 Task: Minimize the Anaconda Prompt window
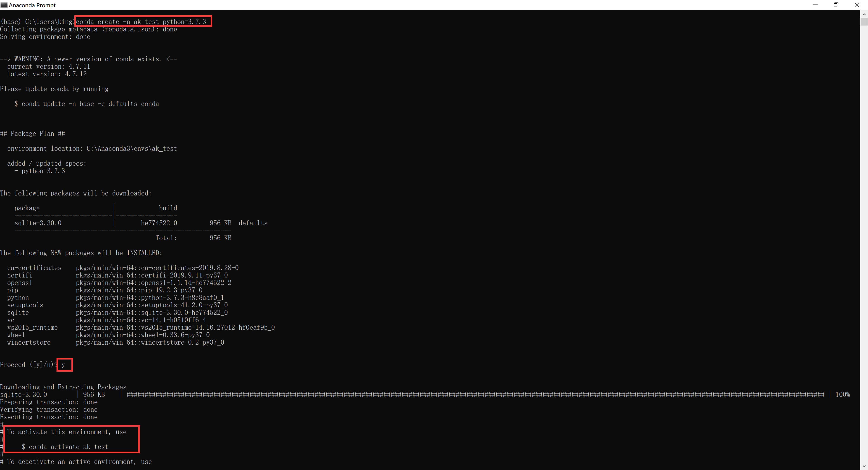point(815,5)
